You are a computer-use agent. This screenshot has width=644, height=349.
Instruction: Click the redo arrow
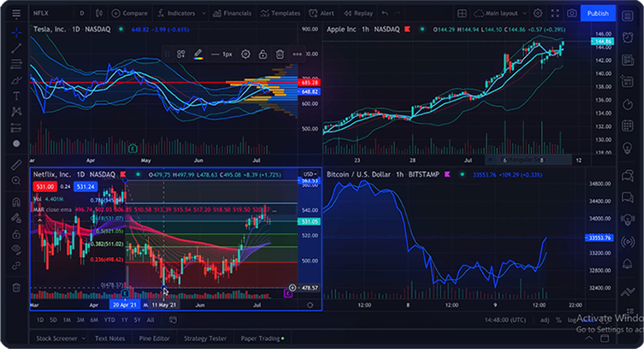pos(397,13)
